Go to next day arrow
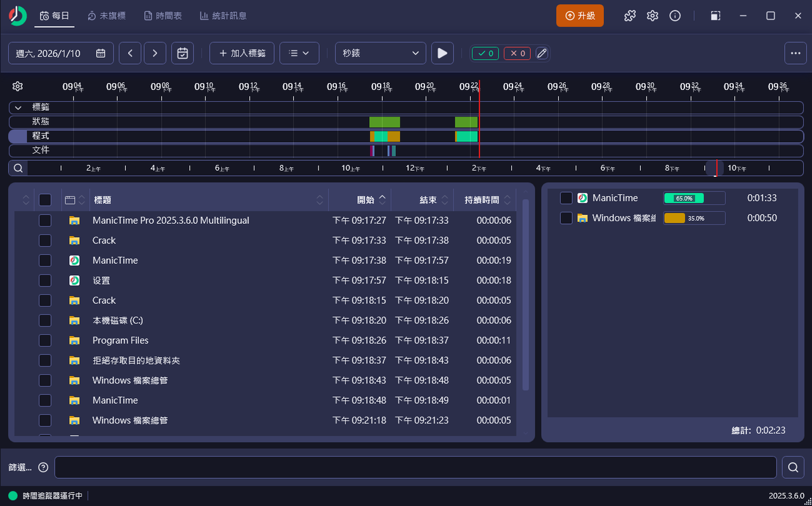This screenshot has width=812, height=506. 155,53
